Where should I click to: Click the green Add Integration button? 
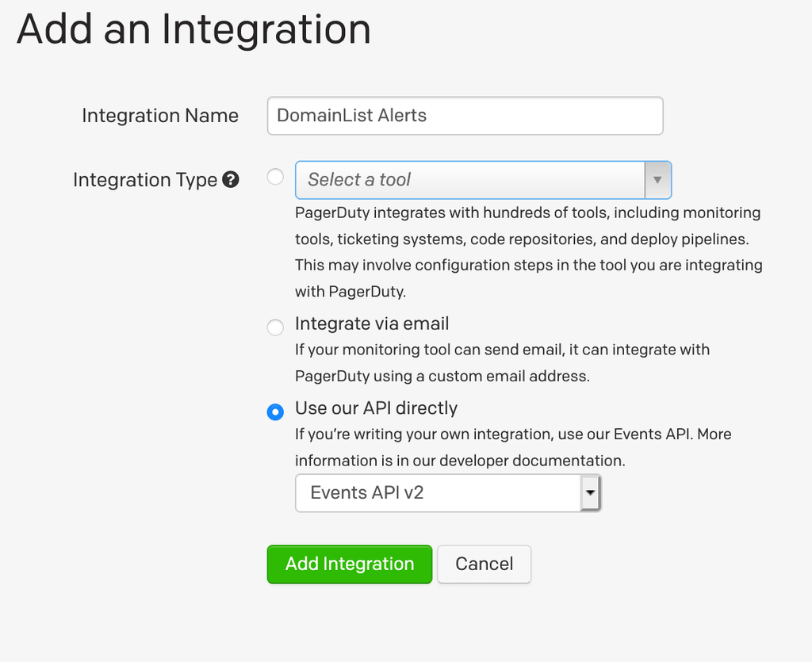coord(350,564)
